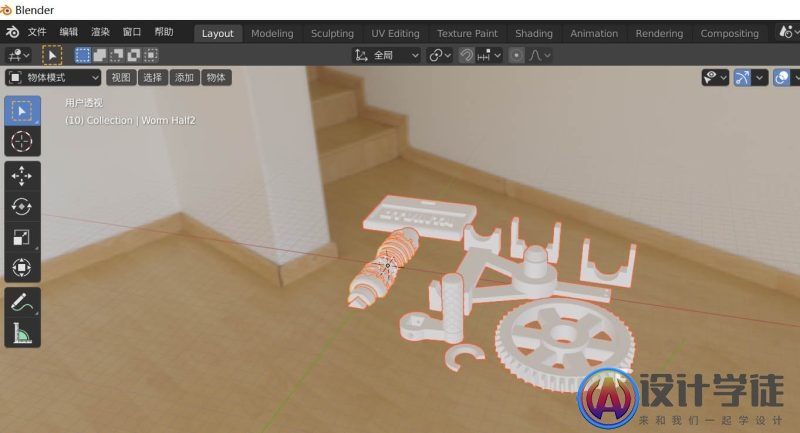
Task: Set selection mode to new selection
Action: 82,55
